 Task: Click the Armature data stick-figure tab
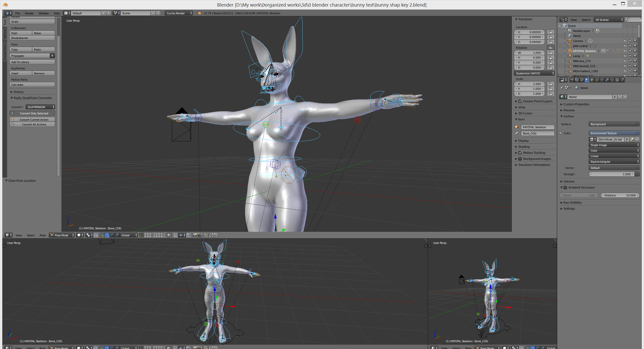[x=602, y=80]
